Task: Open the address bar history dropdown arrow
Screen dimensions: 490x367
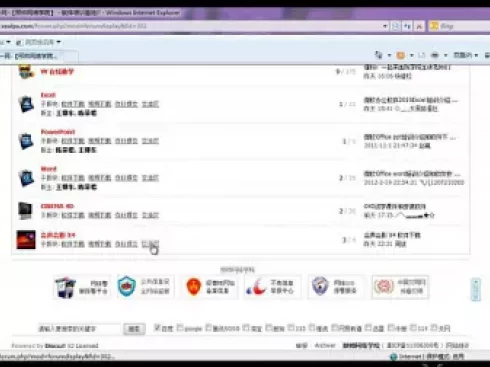Action: coord(385,26)
